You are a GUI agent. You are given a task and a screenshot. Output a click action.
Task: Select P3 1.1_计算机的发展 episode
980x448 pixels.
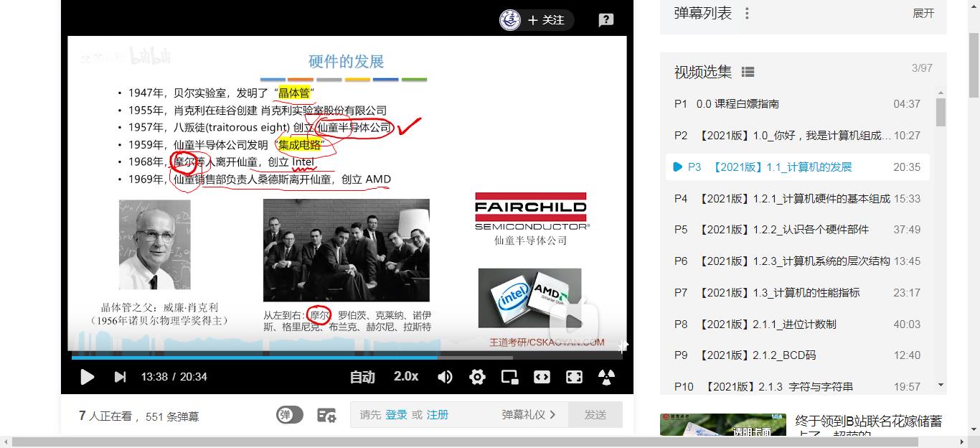[798, 167]
